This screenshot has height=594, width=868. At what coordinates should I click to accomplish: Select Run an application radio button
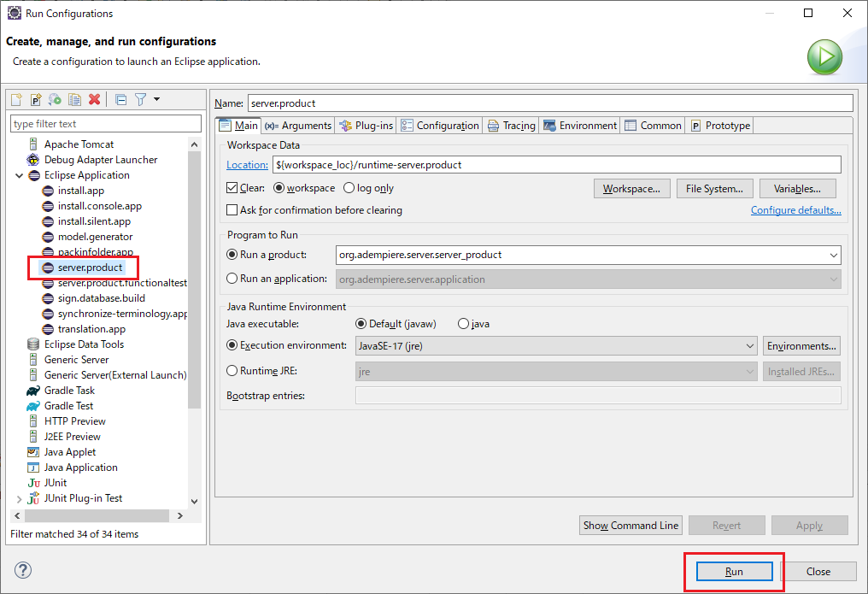click(232, 279)
